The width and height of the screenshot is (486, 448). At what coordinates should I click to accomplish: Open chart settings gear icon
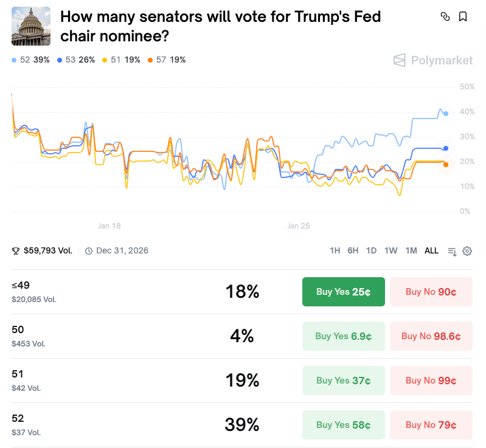click(x=467, y=251)
